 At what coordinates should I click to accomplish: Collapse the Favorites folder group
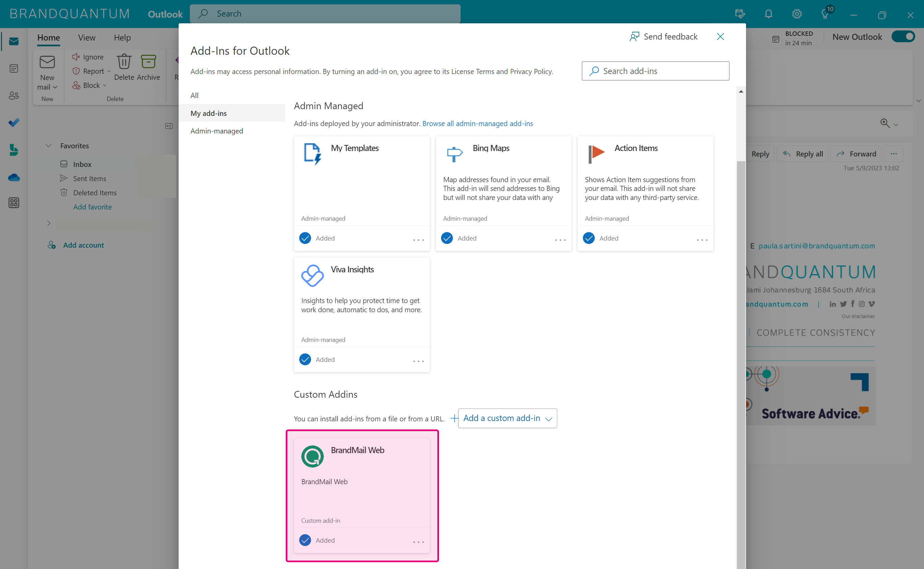pos(49,146)
